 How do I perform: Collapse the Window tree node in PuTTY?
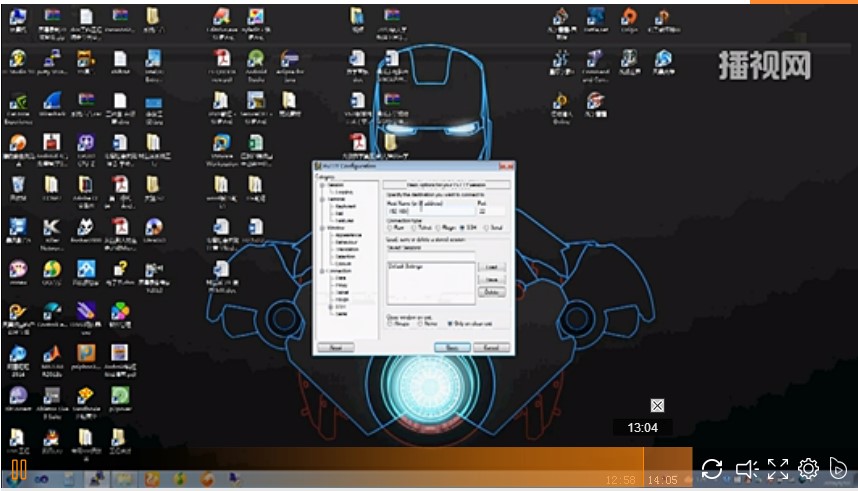[x=322, y=228]
